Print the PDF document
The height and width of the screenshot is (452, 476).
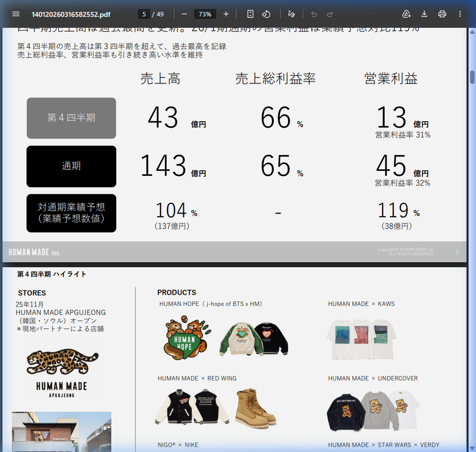point(442,14)
